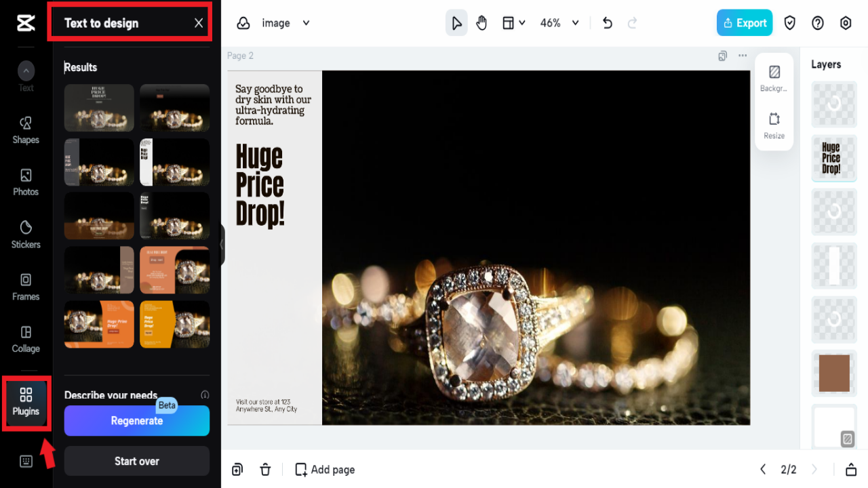
Task: Open the Collage panel
Action: tap(26, 339)
